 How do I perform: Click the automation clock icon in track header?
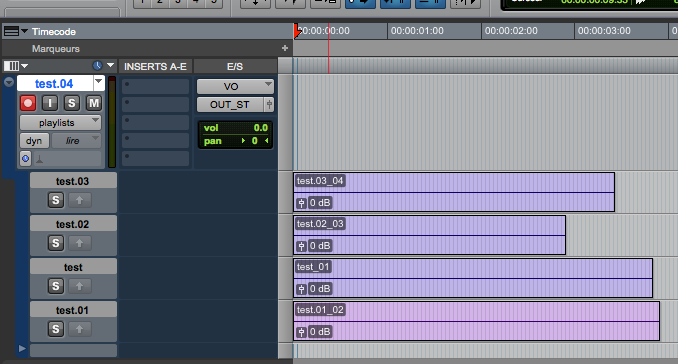coord(97,66)
